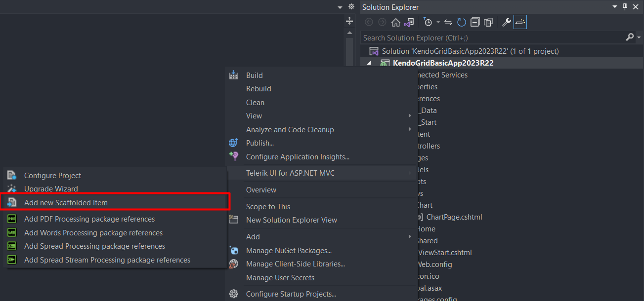Select Manage User Secrets from the menu
The height and width of the screenshot is (301, 644).
point(280,278)
